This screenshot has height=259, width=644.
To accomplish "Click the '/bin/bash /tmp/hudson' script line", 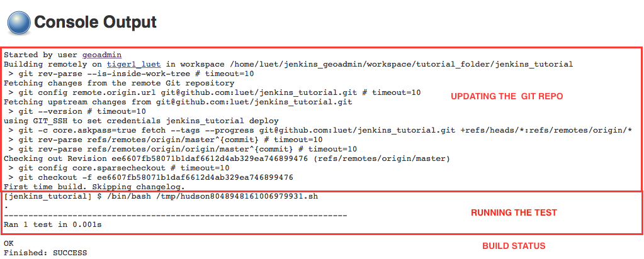I will tap(161, 197).
